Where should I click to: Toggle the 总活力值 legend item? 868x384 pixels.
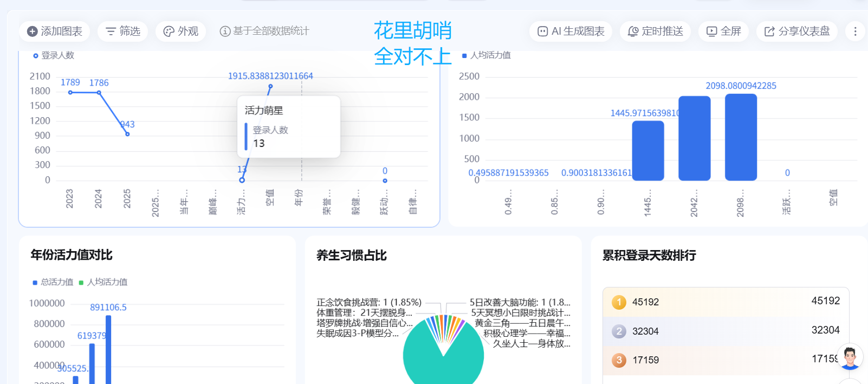click(x=53, y=282)
